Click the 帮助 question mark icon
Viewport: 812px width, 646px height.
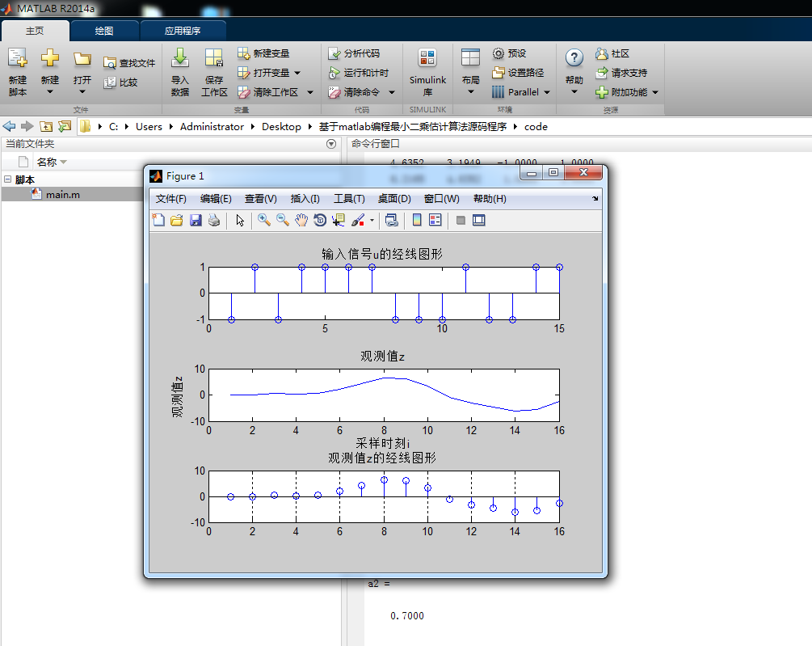coord(574,57)
